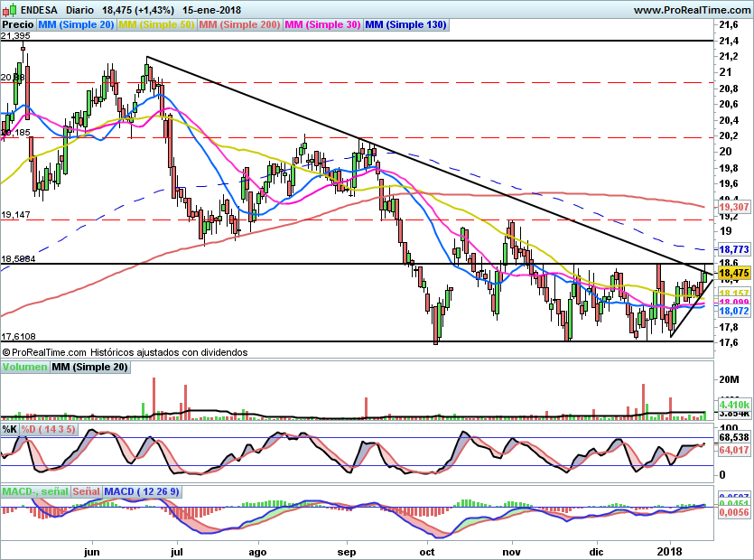Toggle the MM (Simple 200) indicator label

239,25
